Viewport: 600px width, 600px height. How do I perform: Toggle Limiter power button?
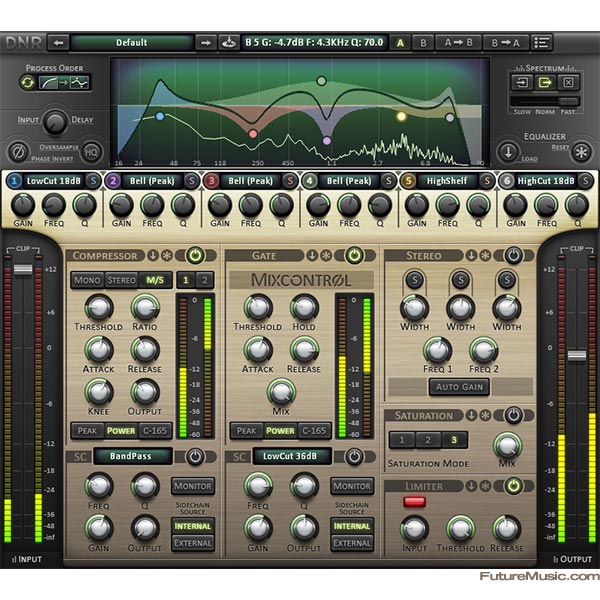(514, 486)
